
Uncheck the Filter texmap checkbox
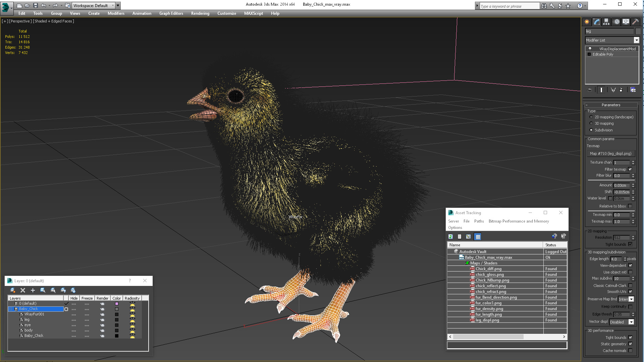click(630, 169)
